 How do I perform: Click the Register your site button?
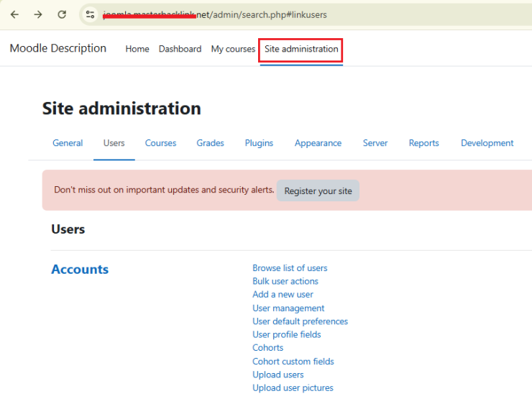[318, 190]
